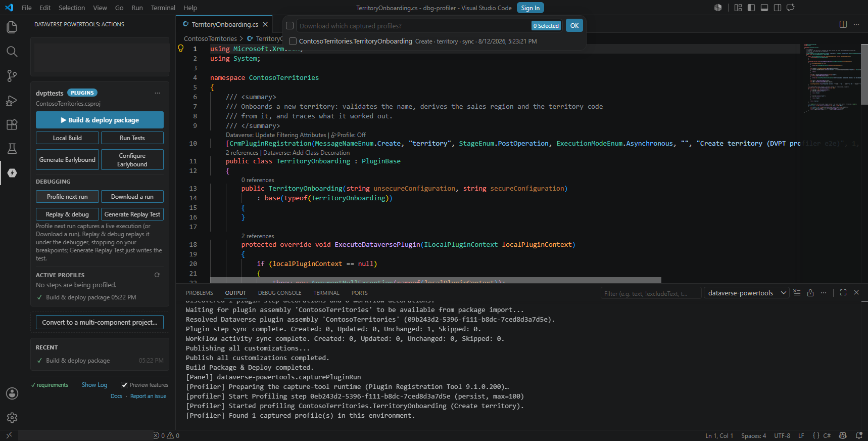Toggle the Profile: Off code lens
Viewport: 868px width, 441px height.
(x=348, y=135)
